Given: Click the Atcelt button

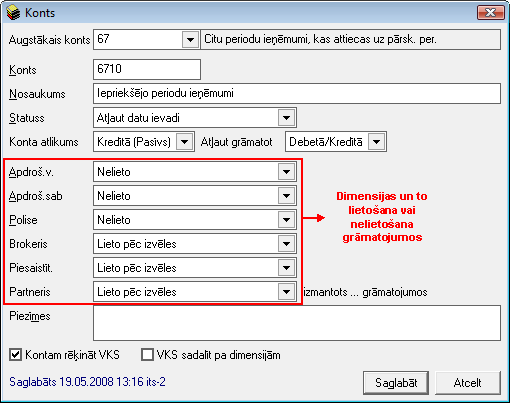Looking at the screenshot, I should click(468, 383).
